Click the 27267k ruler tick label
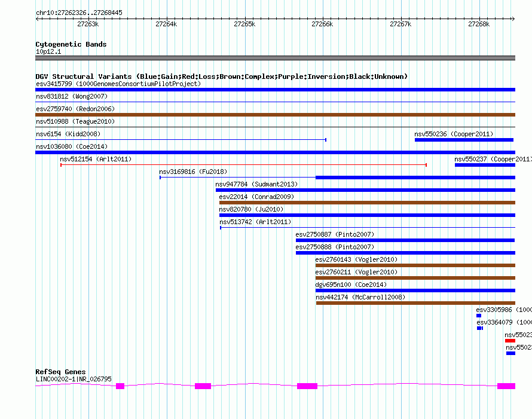Screen dimensions: 532x419 click(x=400, y=24)
